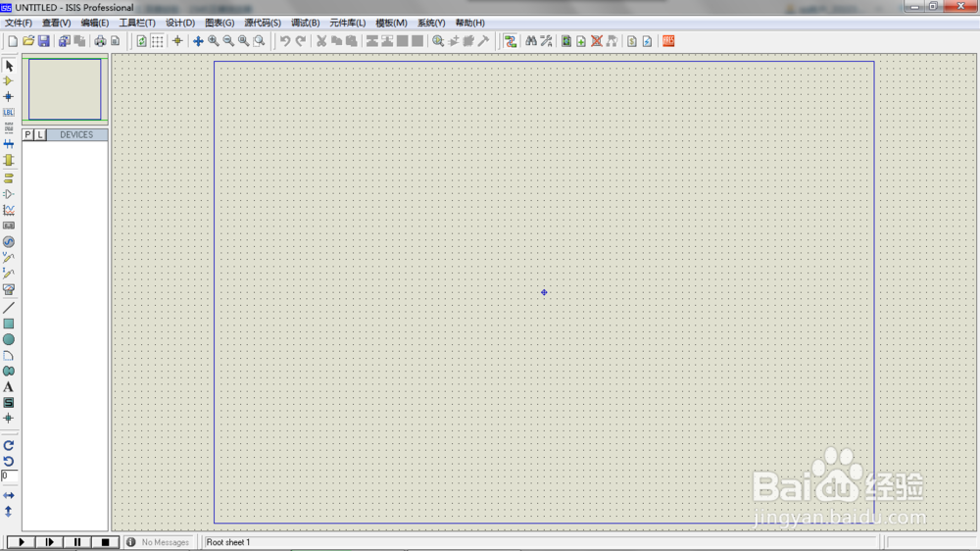Pause the simulation
Viewport: 980px width, 551px height.
click(77, 542)
